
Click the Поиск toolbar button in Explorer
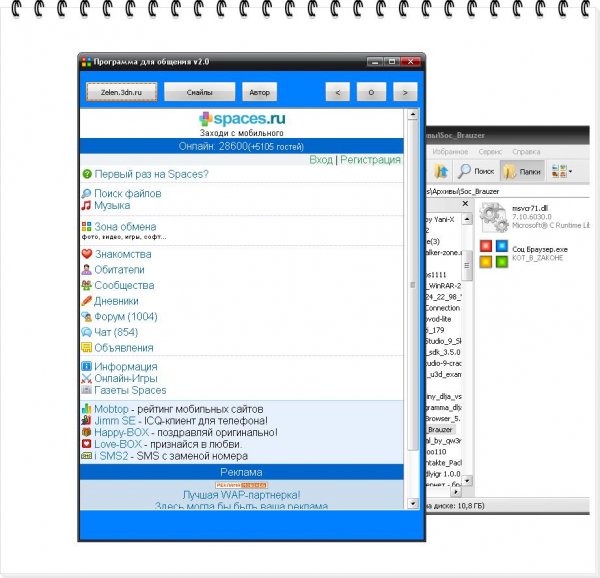tap(476, 171)
